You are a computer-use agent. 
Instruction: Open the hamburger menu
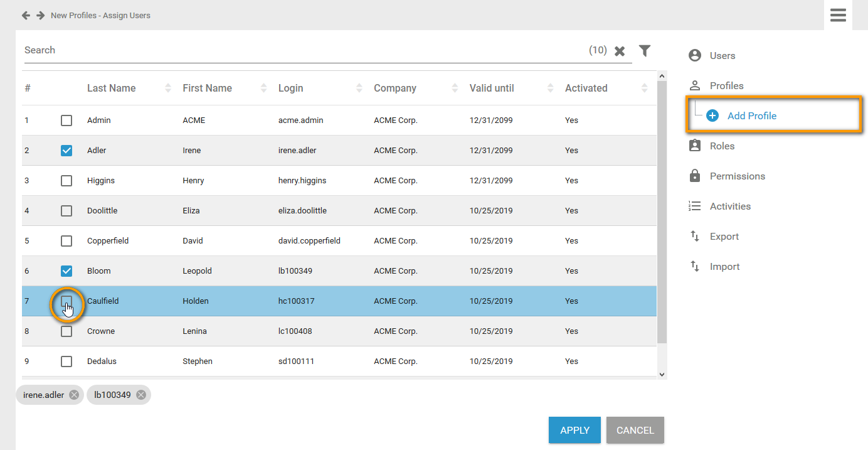[838, 15]
